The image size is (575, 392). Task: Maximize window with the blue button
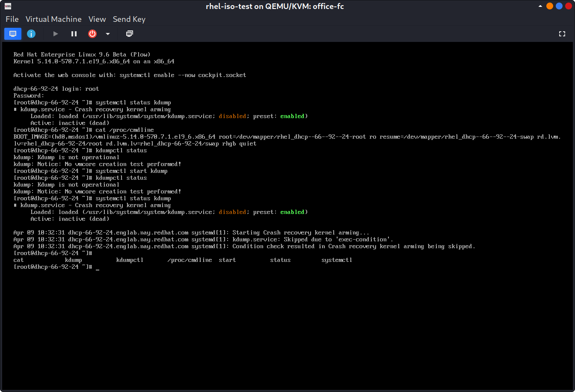559,6
